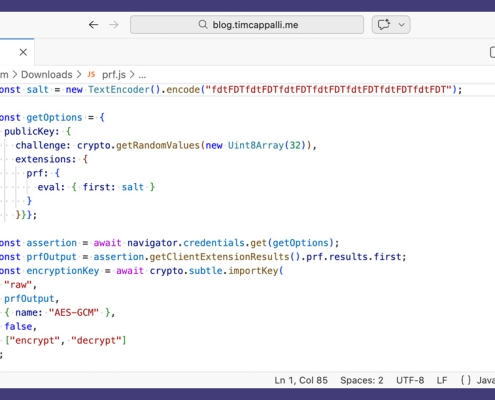Expand the chevron after Downloads in the breadcrumb

79,75
